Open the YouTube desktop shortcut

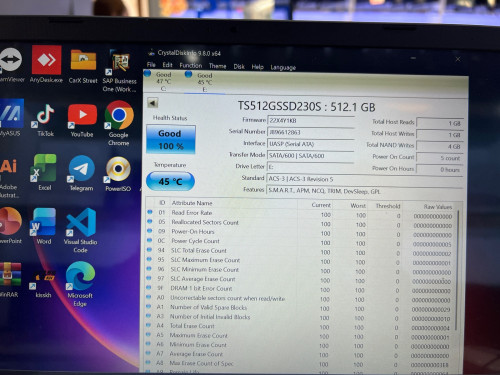[82, 120]
